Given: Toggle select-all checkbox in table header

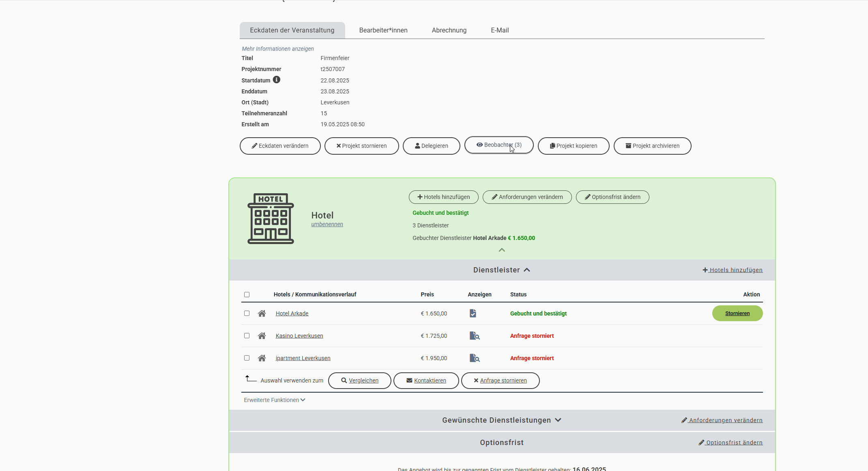Looking at the screenshot, I should click(x=247, y=295).
